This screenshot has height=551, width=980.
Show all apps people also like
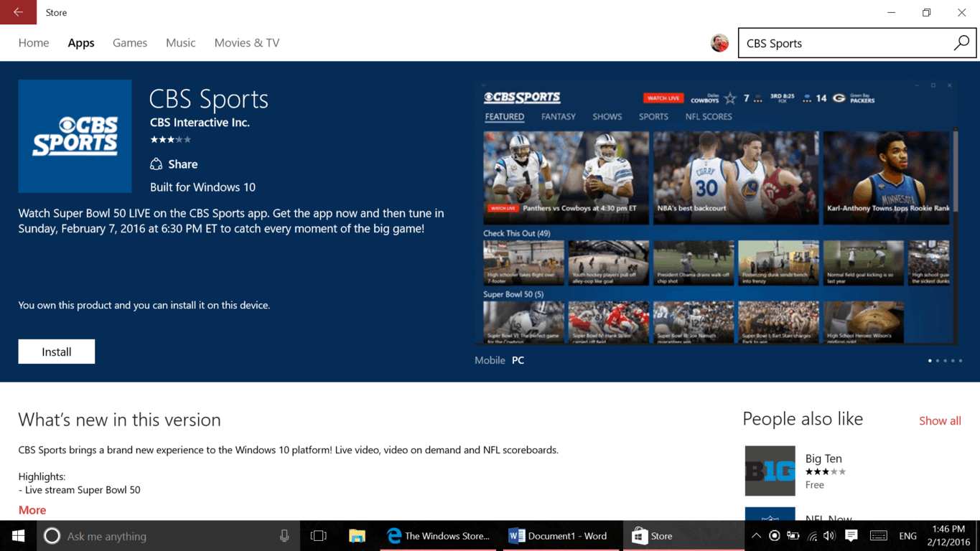(940, 420)
